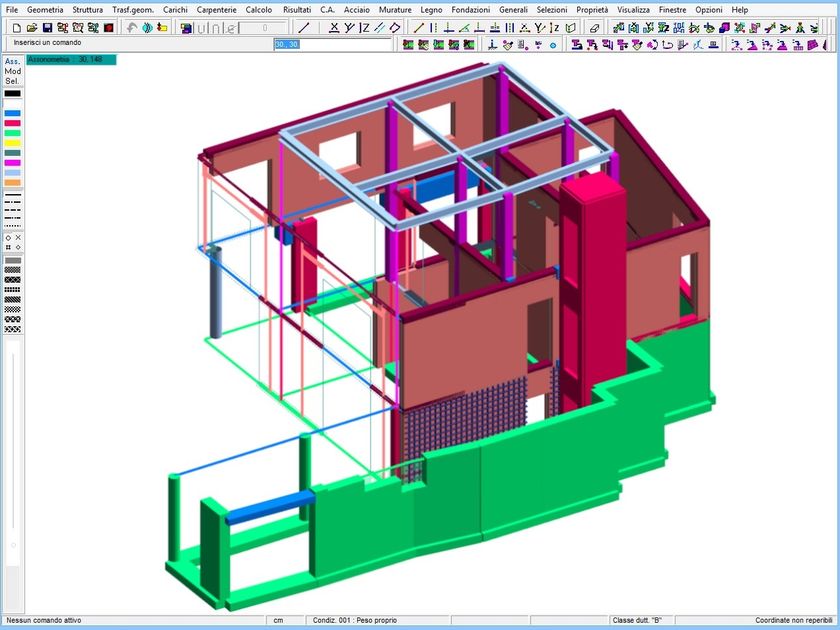
Task: Open the Help menu
Action: click(x=740, y=10)
